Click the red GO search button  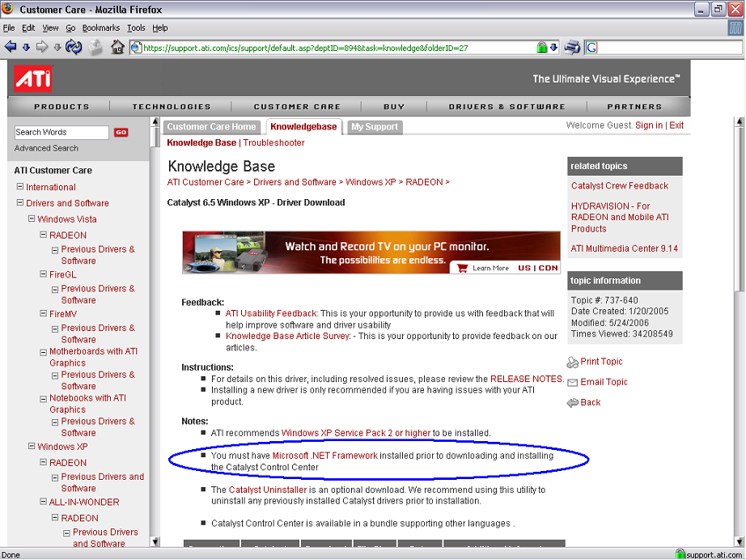(x=121, y=132)
